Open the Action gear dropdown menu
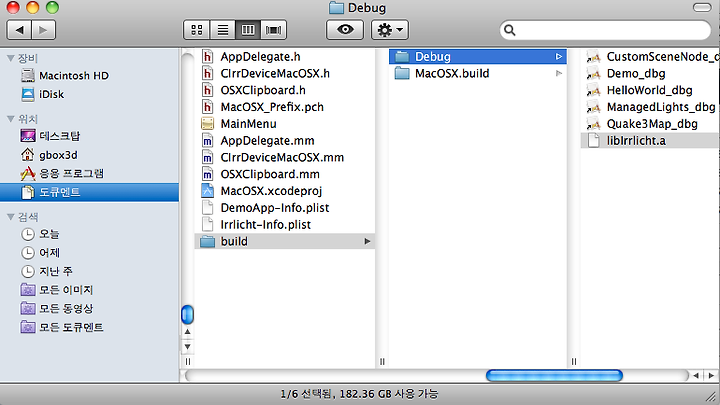 pos(390,30)
